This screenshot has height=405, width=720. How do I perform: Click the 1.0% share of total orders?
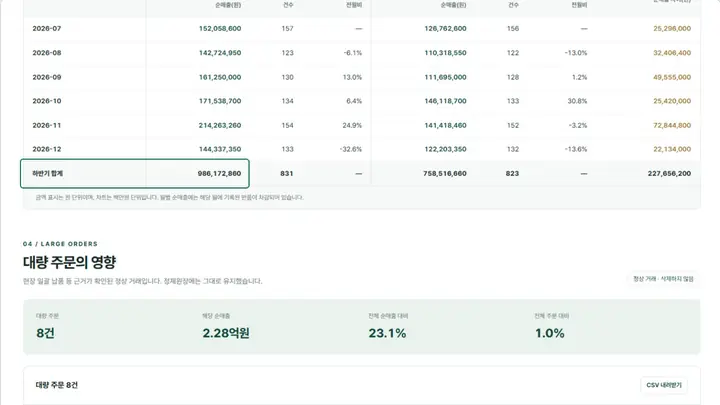550,333
